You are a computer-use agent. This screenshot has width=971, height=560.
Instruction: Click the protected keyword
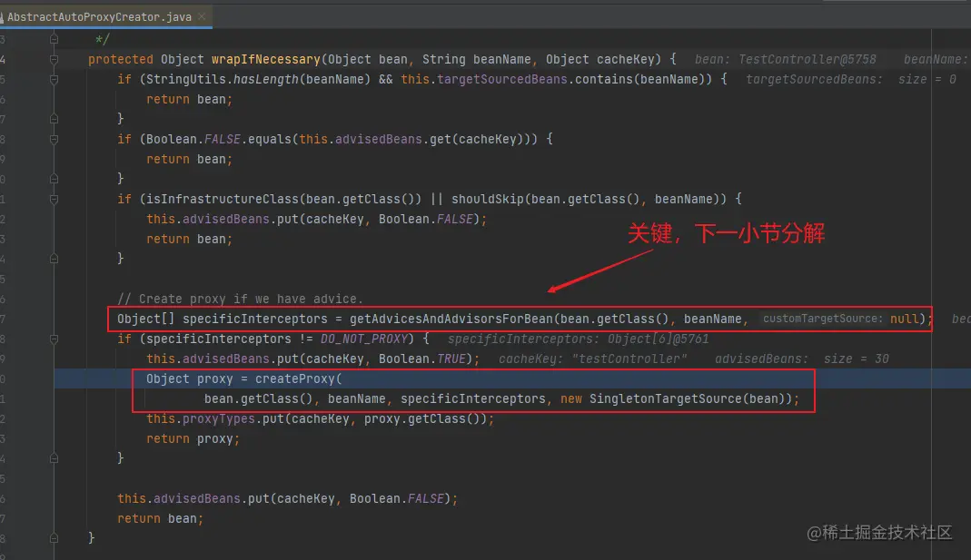point(120,59)
